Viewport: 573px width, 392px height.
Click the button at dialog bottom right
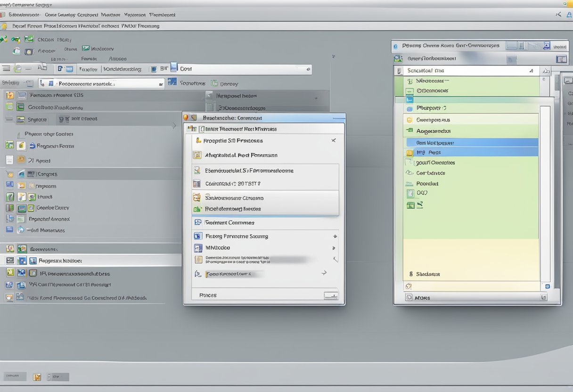331,295
